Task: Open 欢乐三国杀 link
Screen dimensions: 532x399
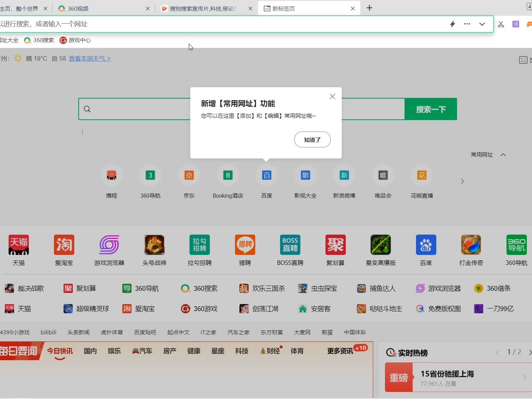Action: point(262,289)
